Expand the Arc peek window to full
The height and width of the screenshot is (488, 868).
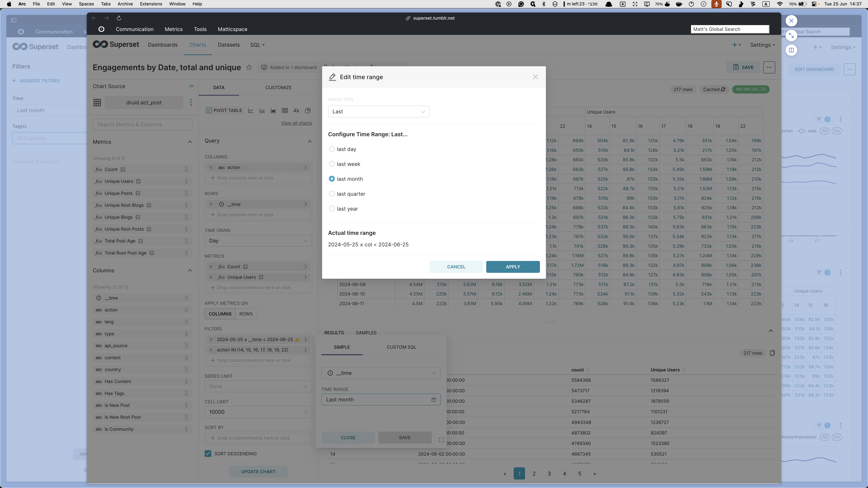791,35
